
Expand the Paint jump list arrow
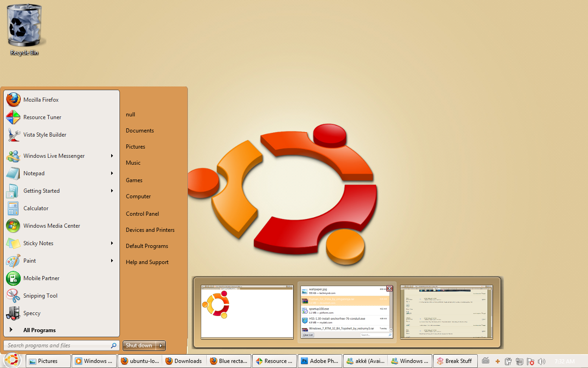(x=112, y=261)
